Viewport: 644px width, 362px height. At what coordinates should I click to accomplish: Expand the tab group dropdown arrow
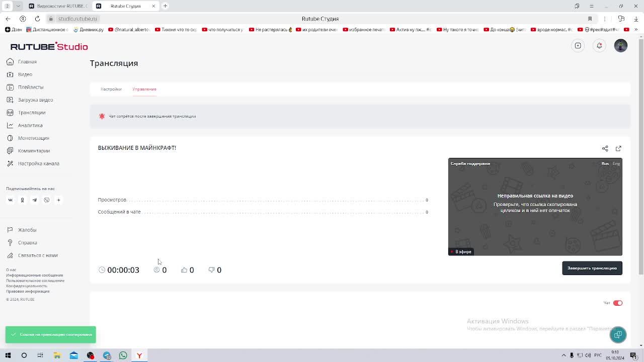[18, 6]
